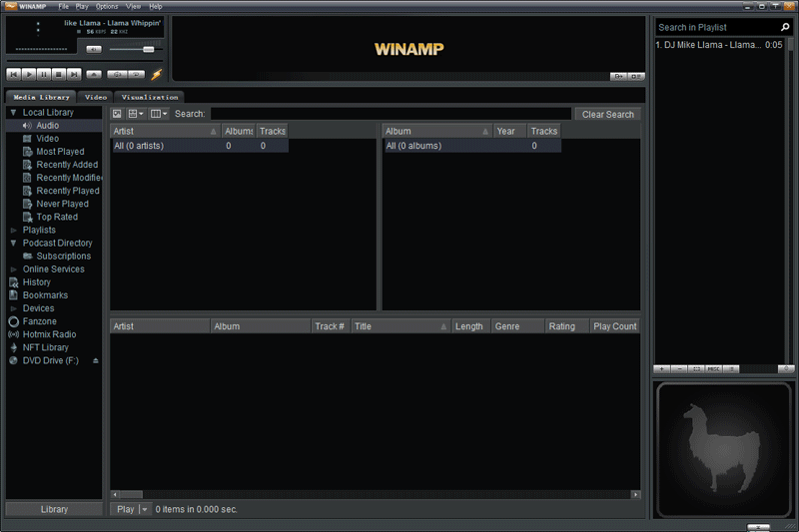Screen dimensions: 799x532
Task: Open the Play menu
Action: click(x=82, y=7)
